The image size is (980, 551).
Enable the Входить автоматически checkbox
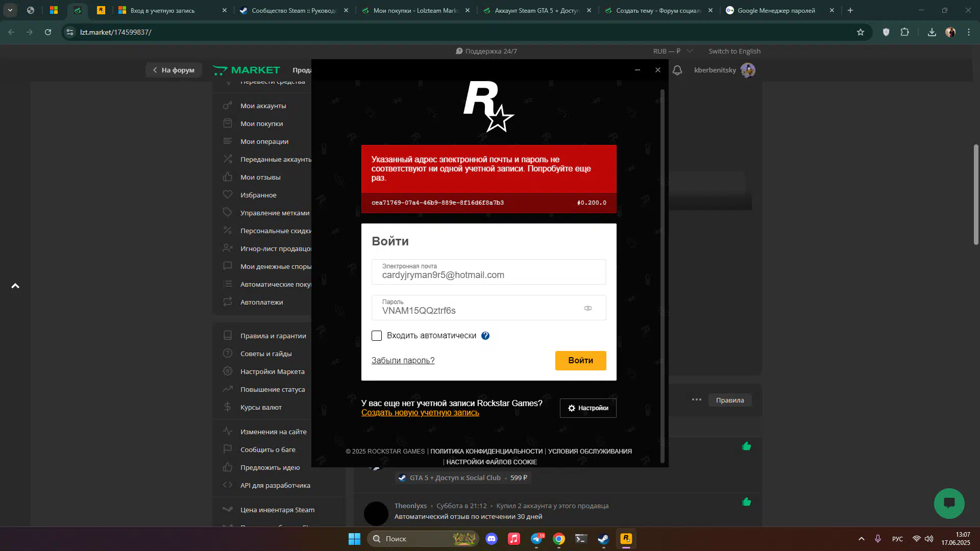coord(377,336)
